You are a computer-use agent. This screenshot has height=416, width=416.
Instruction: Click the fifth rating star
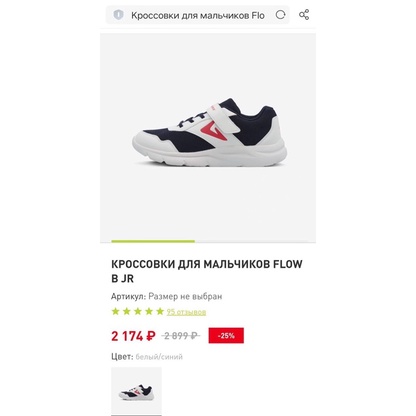[x=160, y=312]
